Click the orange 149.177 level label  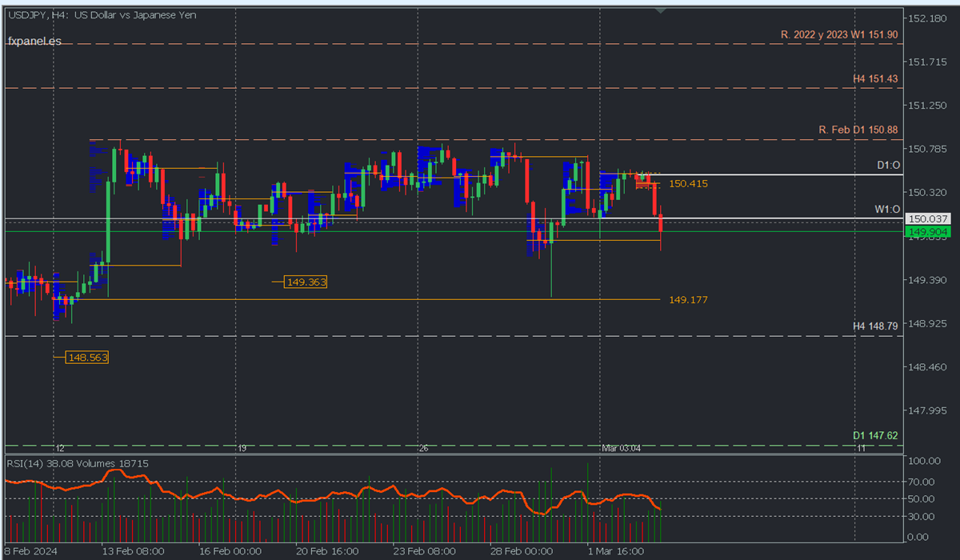tap(688, 300)
